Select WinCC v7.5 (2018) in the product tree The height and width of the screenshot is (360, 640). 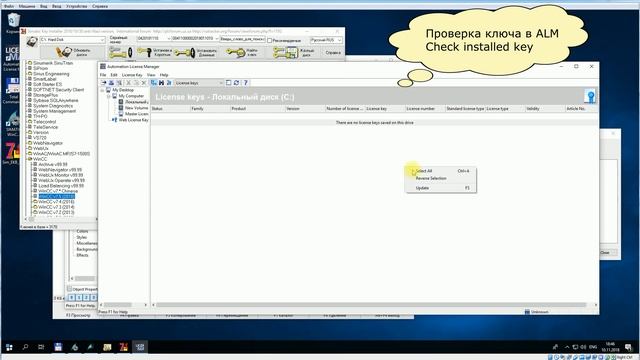(56, 196)
